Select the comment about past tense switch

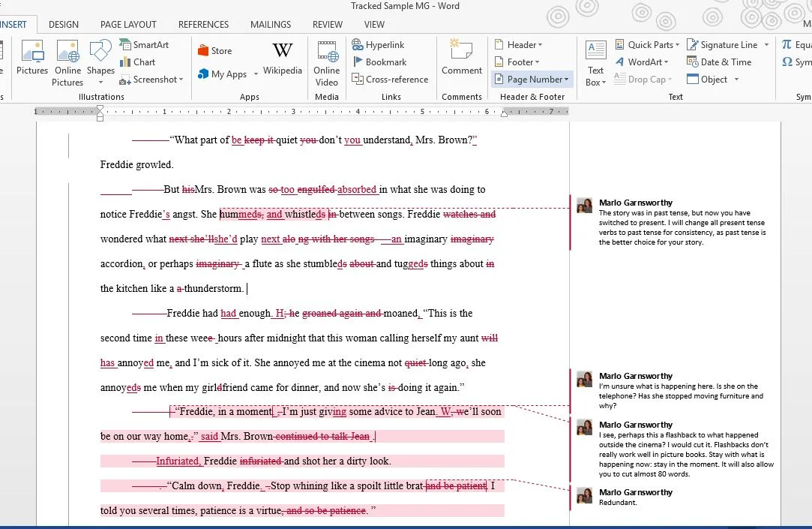pyautogui.click(x=676, y=222)
